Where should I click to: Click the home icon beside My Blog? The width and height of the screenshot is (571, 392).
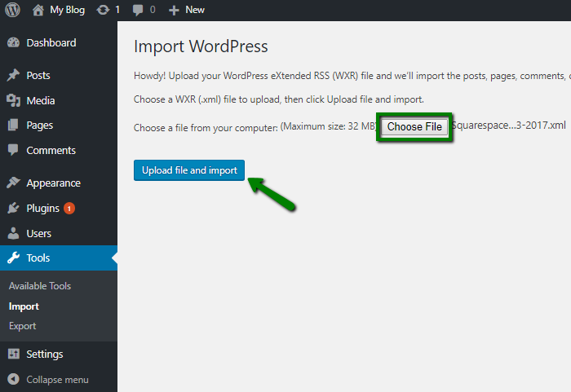[38, 10]
